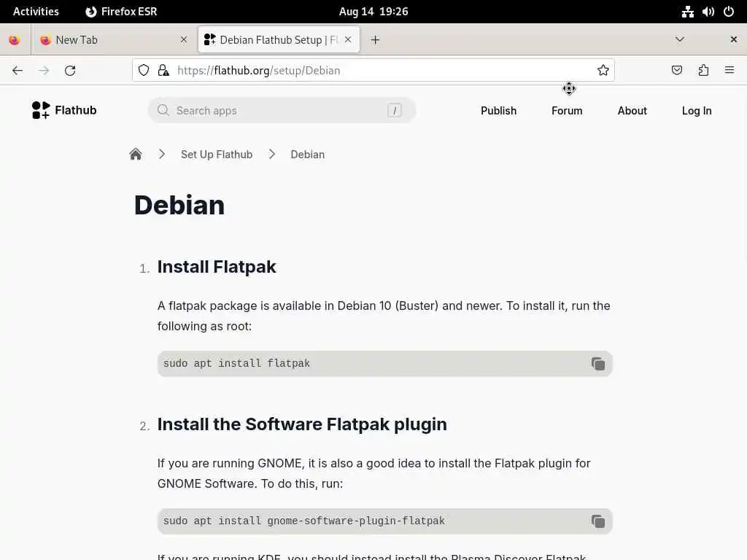Focus the Search apps field
The width and height of the screenshot is (747, 560).
click(282, 111)
